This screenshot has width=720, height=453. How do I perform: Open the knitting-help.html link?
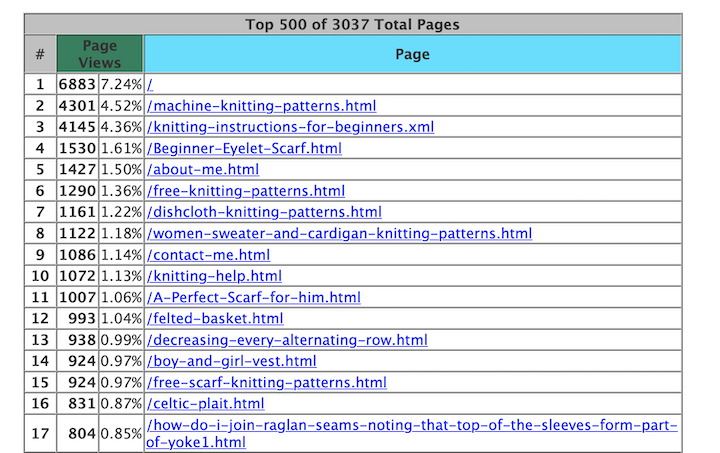point(214,276)
